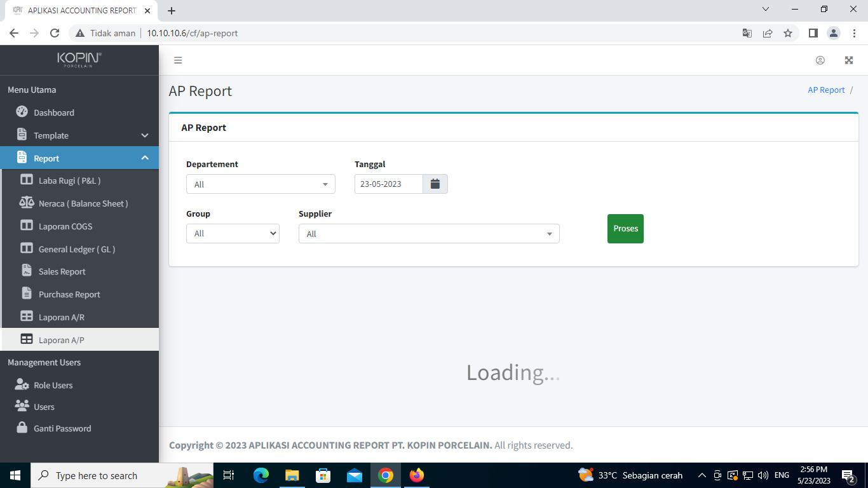This screenshot has height=488, width=868.
Task: Open Microsoft Edge from the taskbar
Action: (261, 475)
